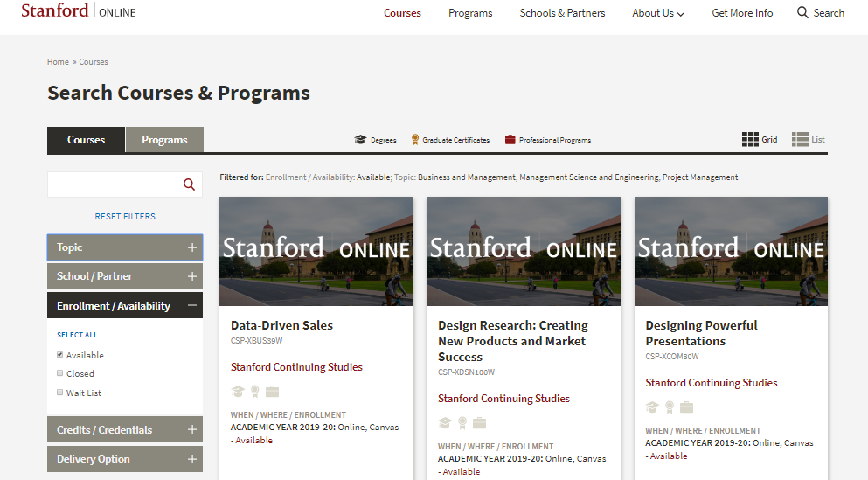The image size is (868, 480).
Task: Click Stanford Continuing Studies under Data-Driven Sales
Action: pos(296,367)
